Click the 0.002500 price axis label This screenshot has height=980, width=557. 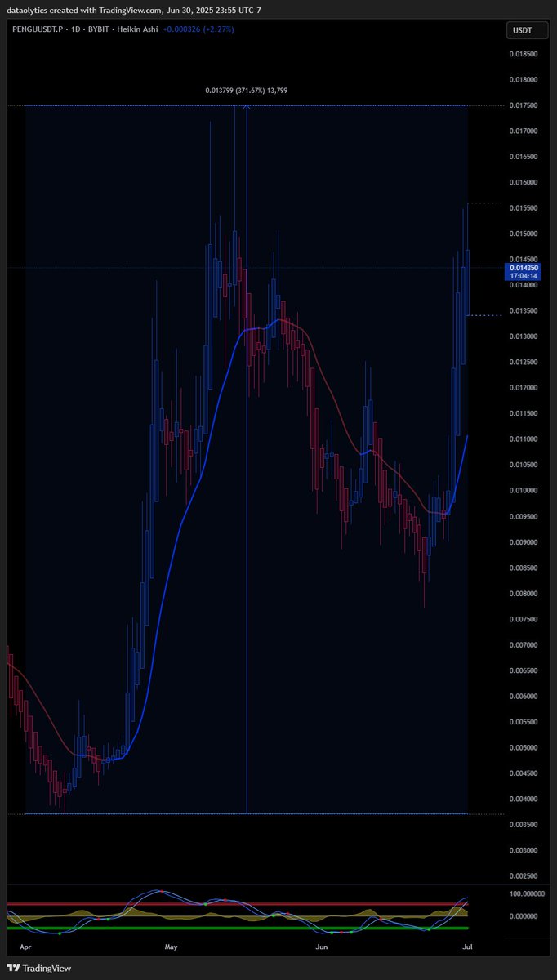click(524, 875)
